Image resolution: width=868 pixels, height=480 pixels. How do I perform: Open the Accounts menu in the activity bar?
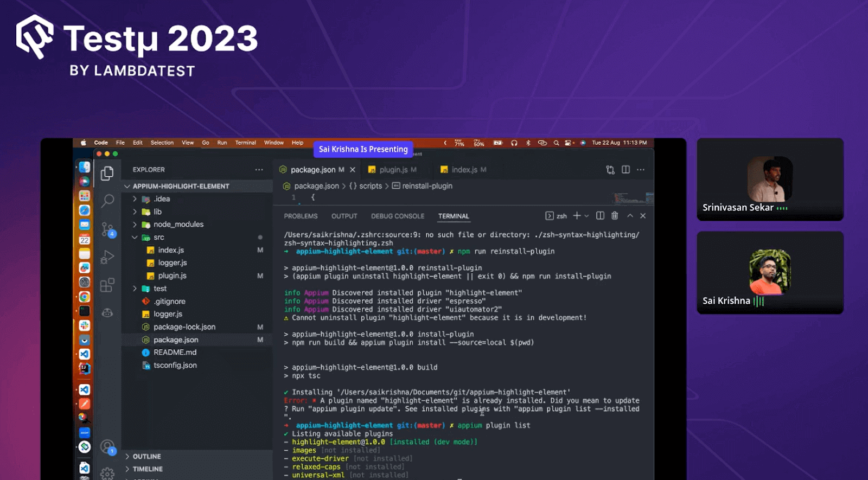(108, 447)
